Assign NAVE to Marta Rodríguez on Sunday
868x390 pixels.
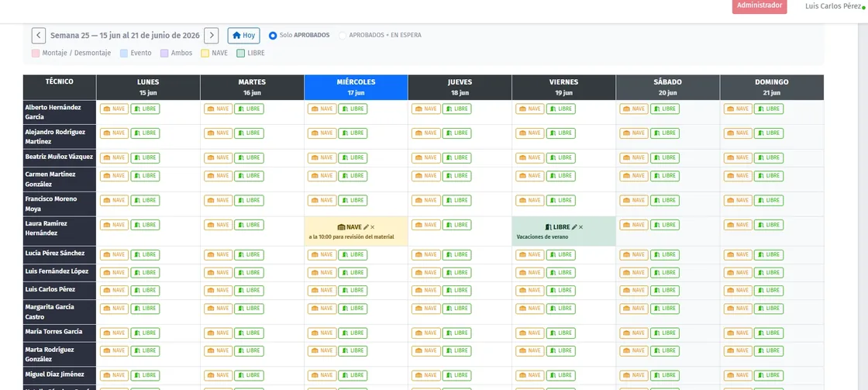click(738, 350)
